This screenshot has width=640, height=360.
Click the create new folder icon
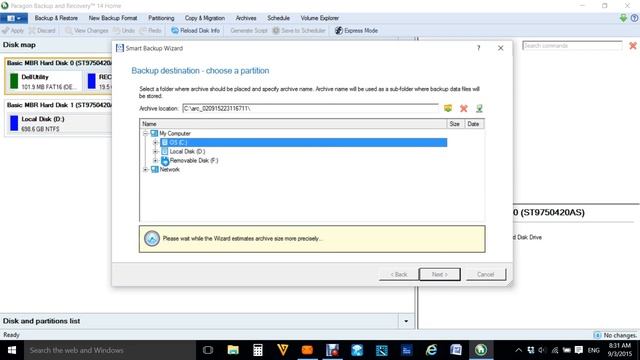tap(448, 108)
